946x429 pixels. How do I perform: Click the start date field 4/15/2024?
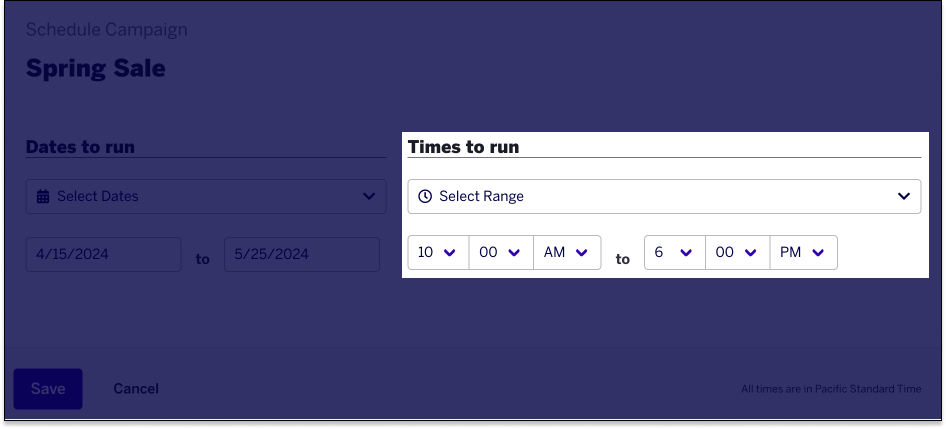click(x=103, y=254)
